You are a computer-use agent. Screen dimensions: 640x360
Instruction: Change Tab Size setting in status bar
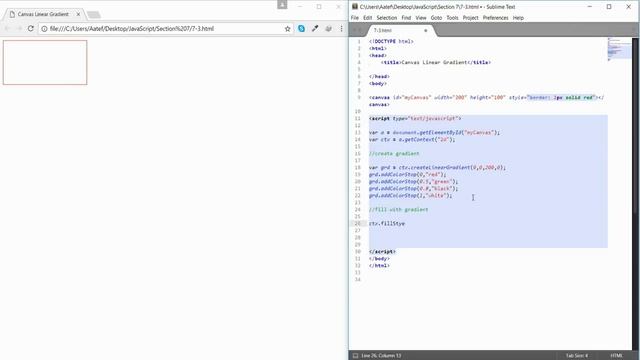[x=577, y=356]
